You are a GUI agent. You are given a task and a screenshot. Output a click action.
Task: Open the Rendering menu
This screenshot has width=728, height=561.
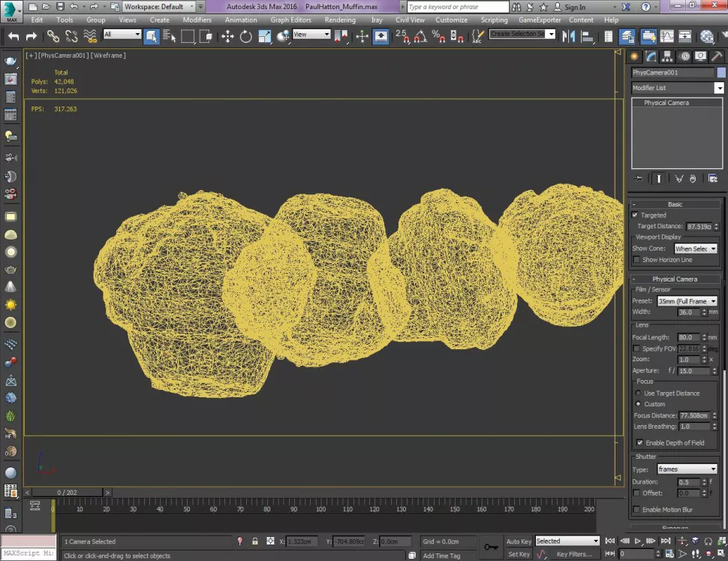(x=340, y=20)
